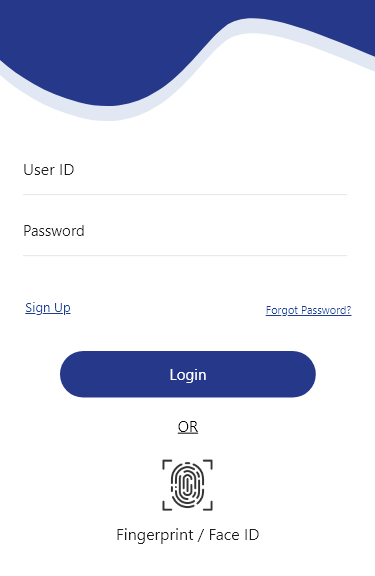Start biometric login via fingerprint icon

point(187,485)
